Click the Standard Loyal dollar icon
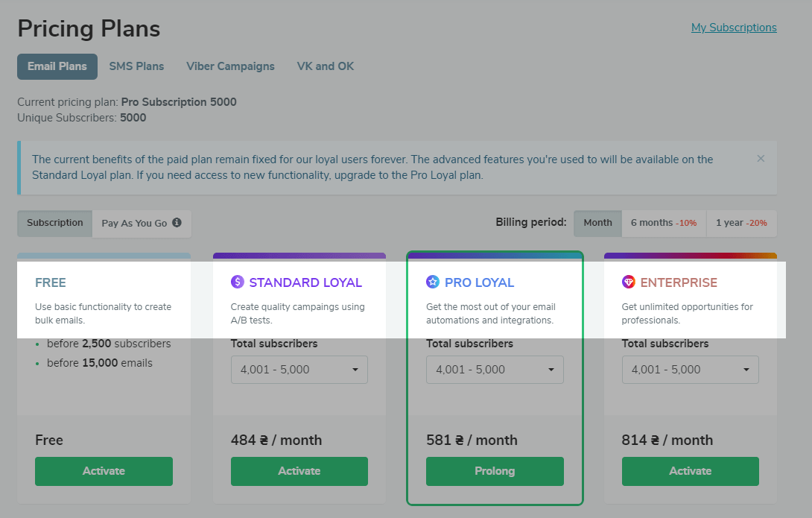 [237, 282]
